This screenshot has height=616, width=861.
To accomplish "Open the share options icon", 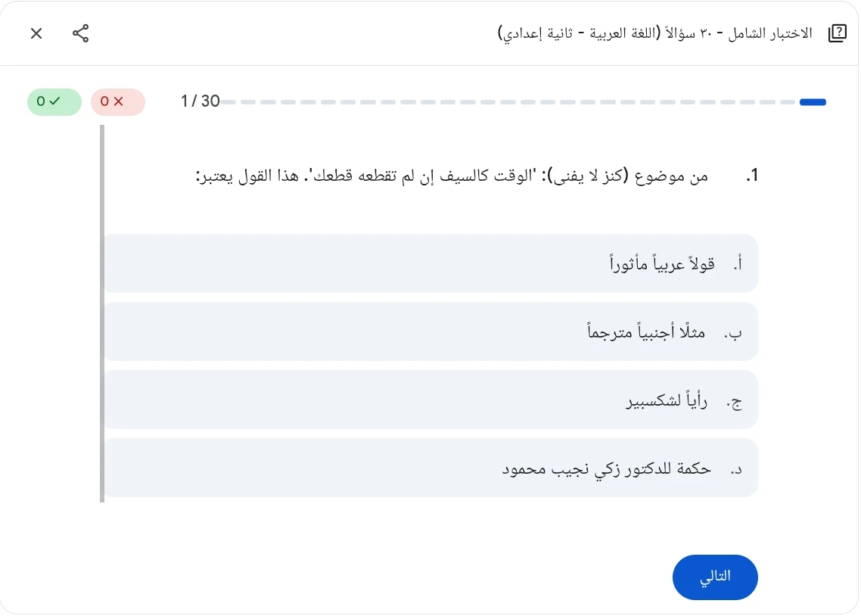I will coord(80,33).
